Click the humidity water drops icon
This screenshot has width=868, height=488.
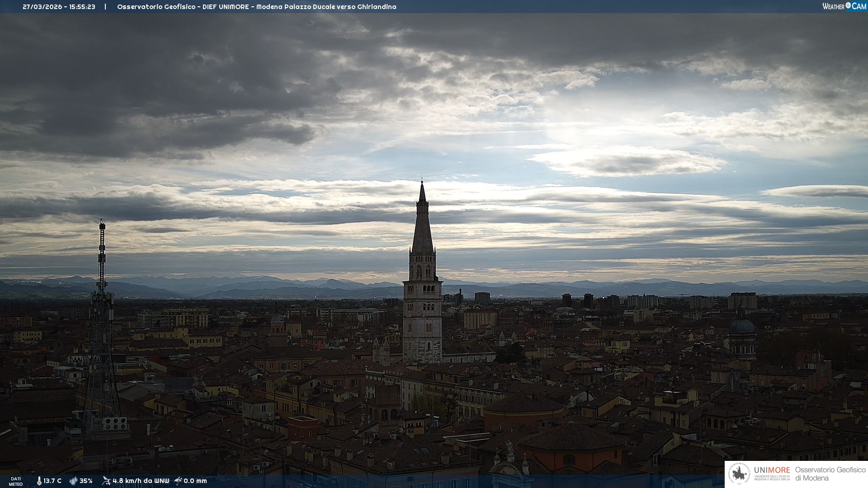click(73, 481)
